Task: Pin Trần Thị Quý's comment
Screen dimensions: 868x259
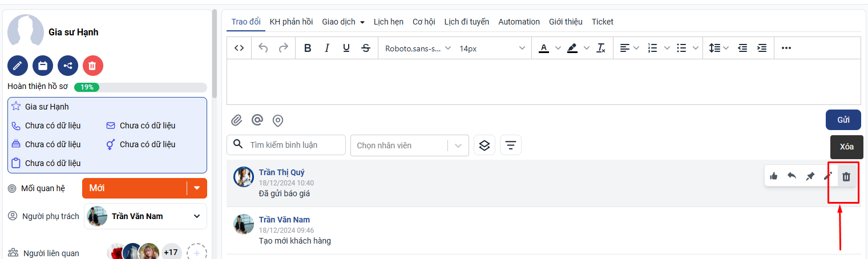Action: pos(810,176)
